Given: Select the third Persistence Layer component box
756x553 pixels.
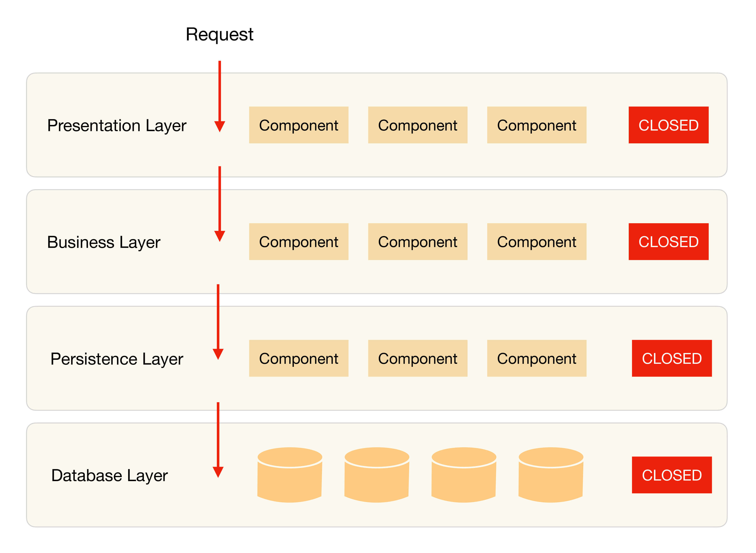Looking at the screenshot, I should (x=536, y=358).
